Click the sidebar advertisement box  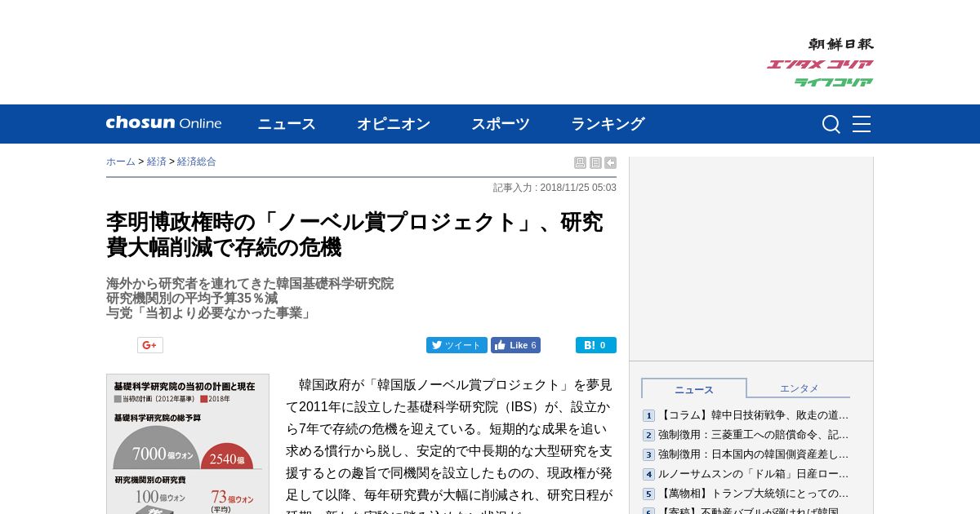click(751, 259)
